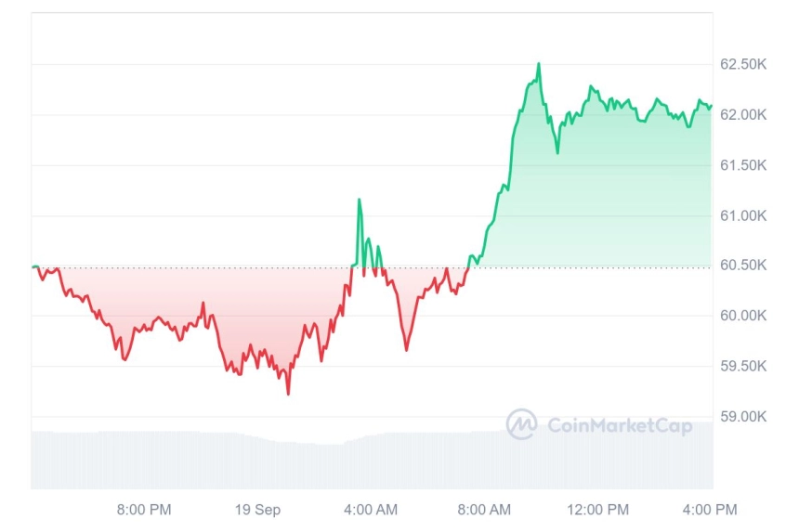Click the 4:00 PM time axis label
The height and width of the screenshot is (532, 799).
(710, 510)
